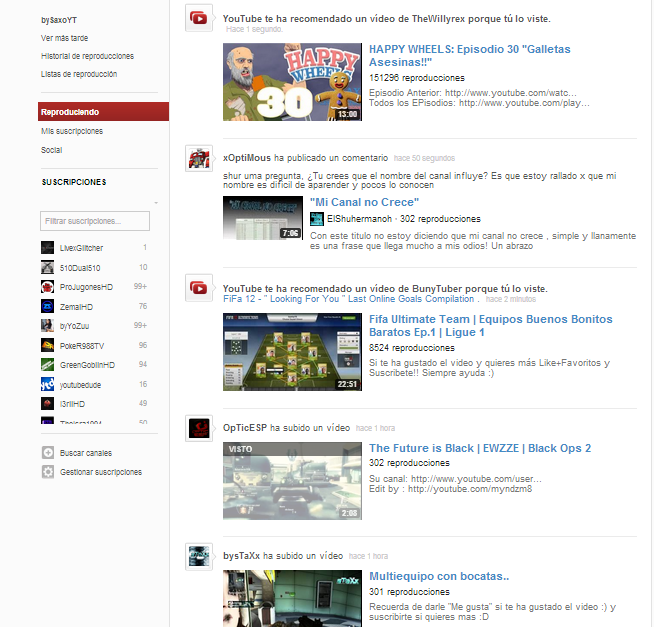
Task: Open the byYoZuu channel avatar icon
Action: coord(47,325)
